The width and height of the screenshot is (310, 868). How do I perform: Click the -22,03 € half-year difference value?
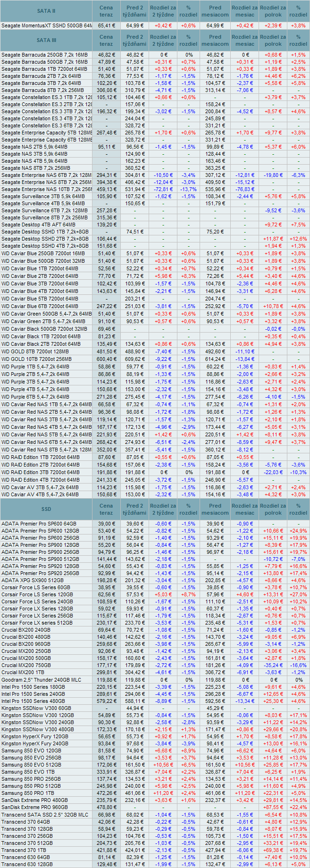pyautogui.click(x=273, y=472)
